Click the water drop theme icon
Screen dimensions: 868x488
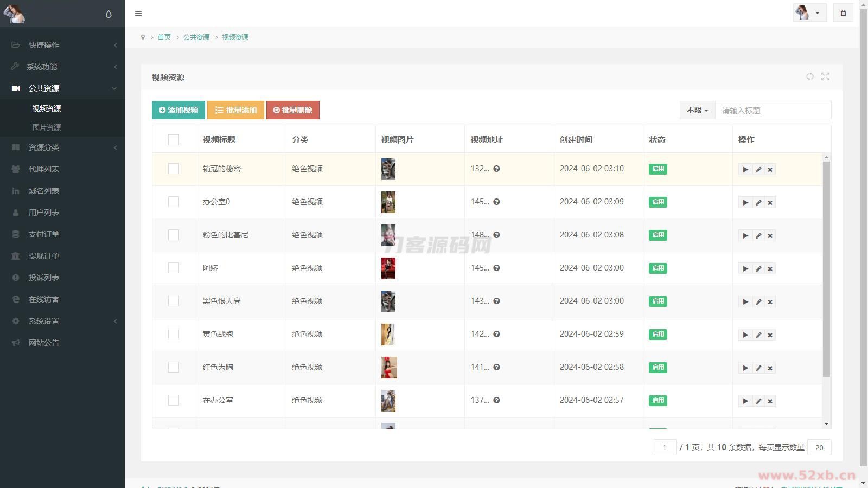pyautogui.click(x=108, y=14)
